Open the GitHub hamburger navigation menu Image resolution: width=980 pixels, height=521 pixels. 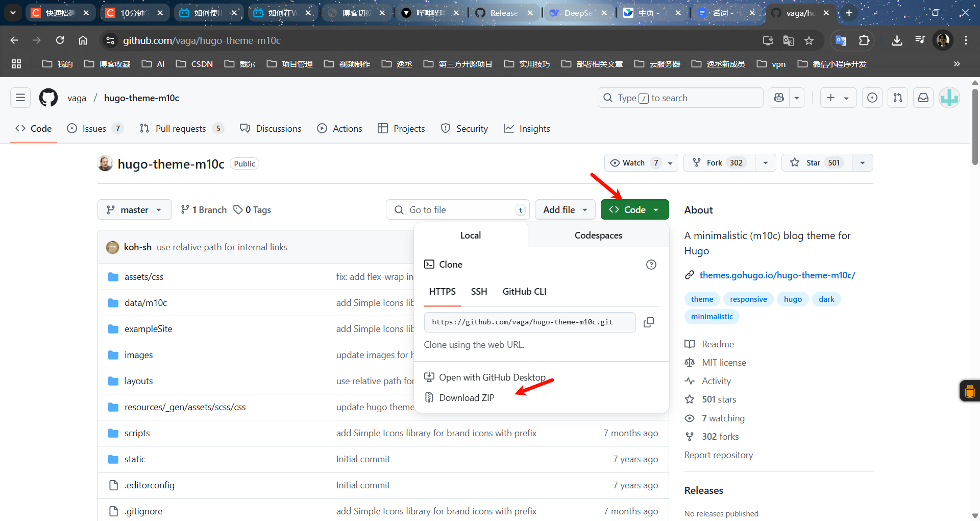tap(20, 98)
